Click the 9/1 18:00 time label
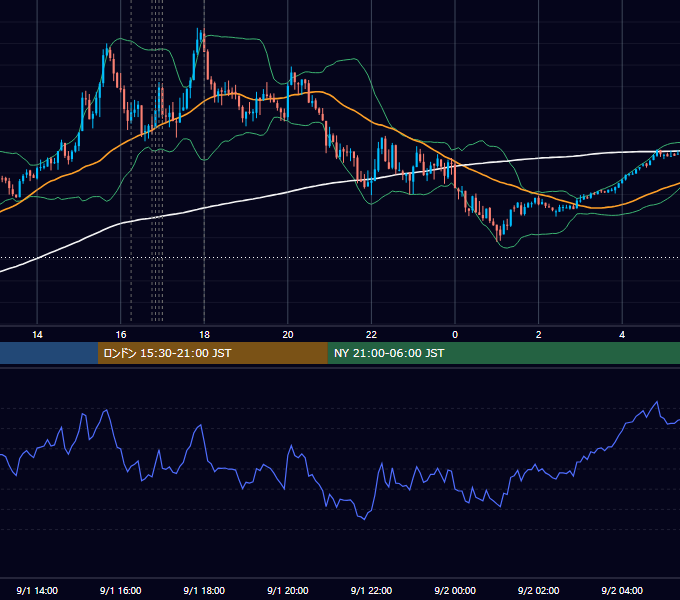 [x=204, y=590]
